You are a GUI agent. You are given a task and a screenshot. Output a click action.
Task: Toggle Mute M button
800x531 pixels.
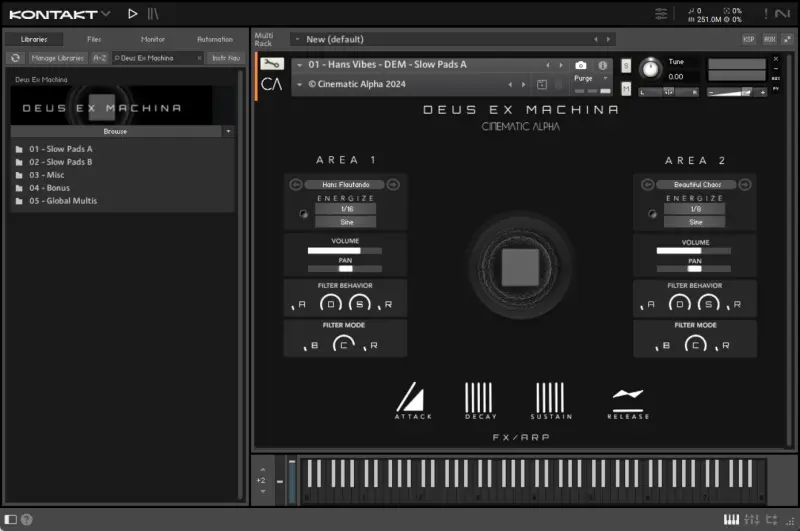[626, 89]
